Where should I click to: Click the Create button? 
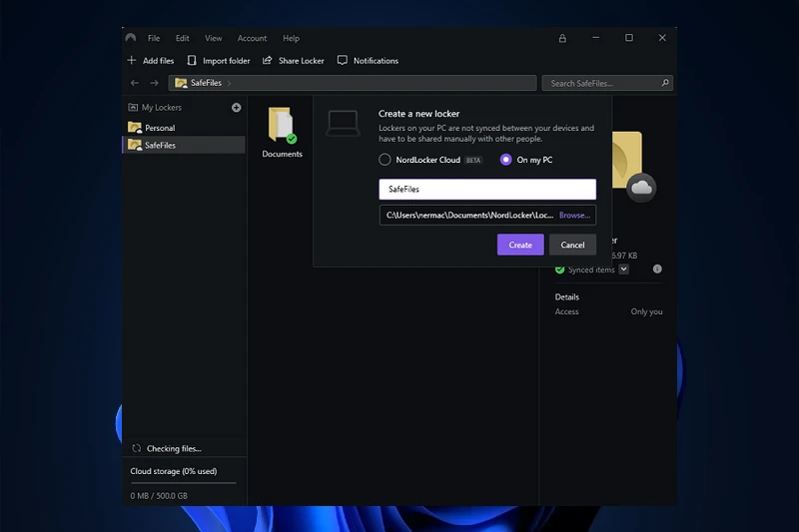[520, 245]
